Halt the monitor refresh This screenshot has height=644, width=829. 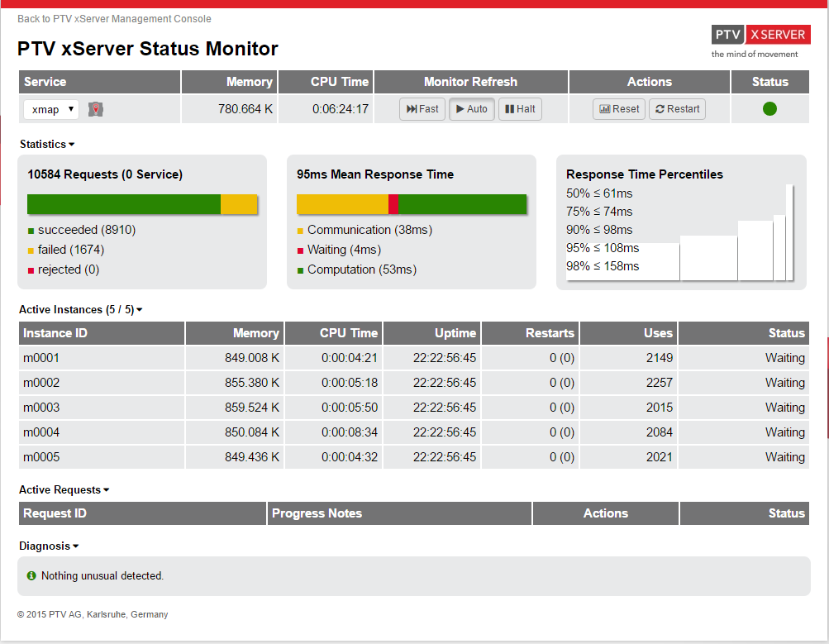[520, 109]
